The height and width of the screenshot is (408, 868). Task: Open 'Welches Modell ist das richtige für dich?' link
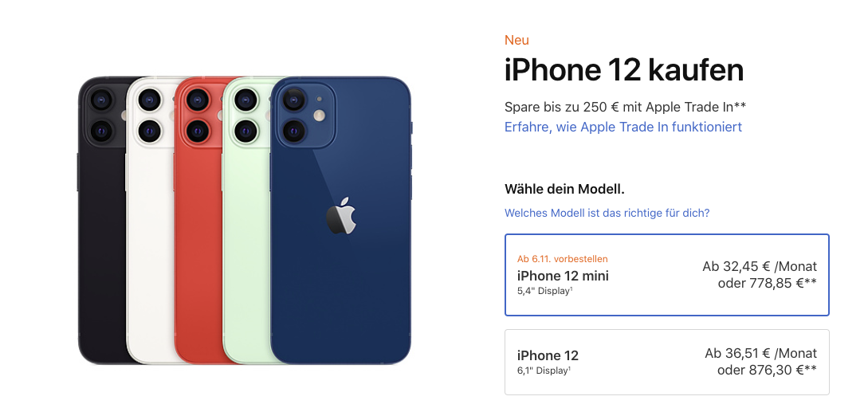tap(607, 213)
